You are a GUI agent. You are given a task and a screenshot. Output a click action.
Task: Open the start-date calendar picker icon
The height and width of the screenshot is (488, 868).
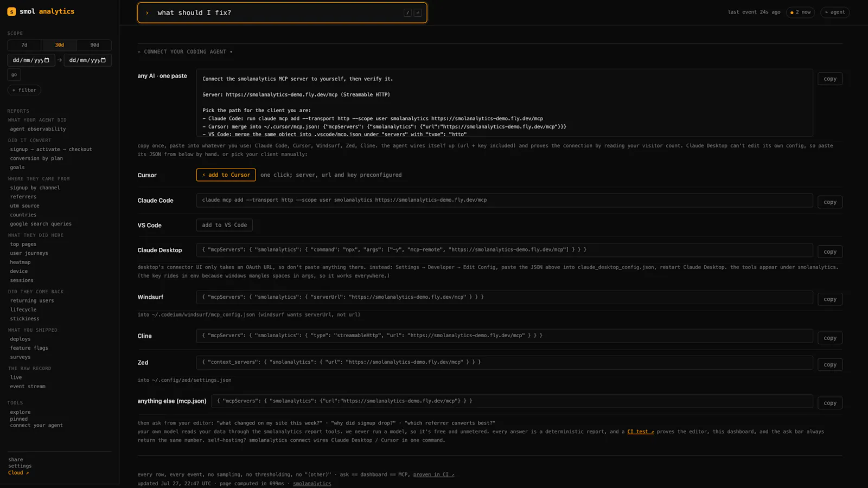[47, 60]
